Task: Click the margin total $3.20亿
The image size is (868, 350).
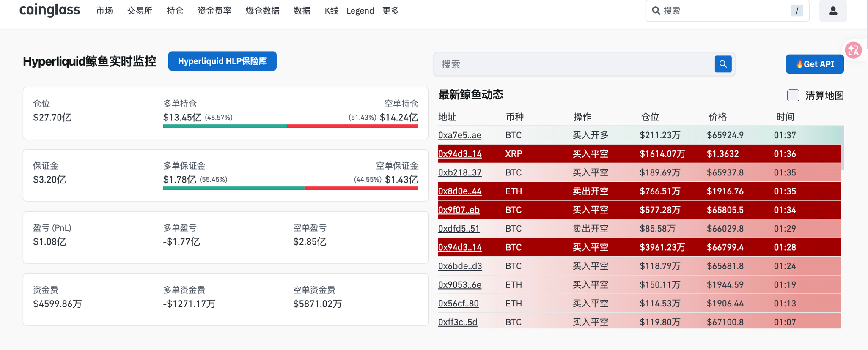Action: point(49,180)
